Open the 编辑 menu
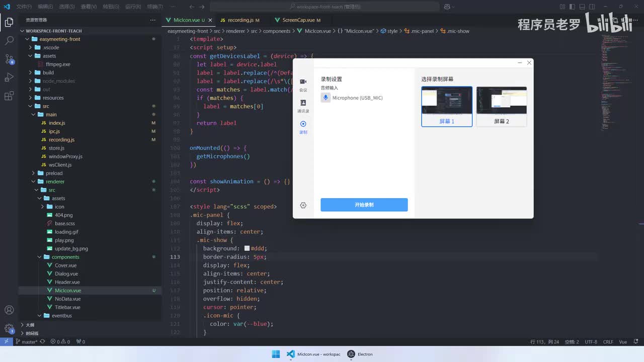Screen dimensions: 644x362 45,7
